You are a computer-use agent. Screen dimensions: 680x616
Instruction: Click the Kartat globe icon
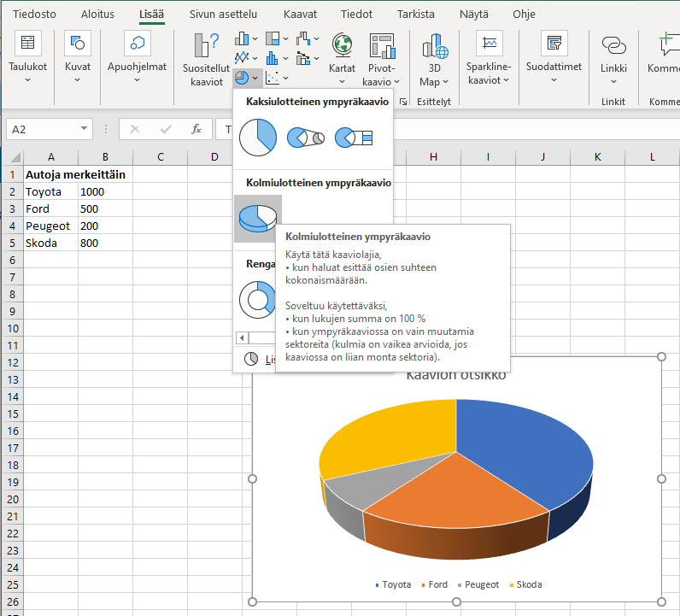pyautogui.click(x=343, y=44)
